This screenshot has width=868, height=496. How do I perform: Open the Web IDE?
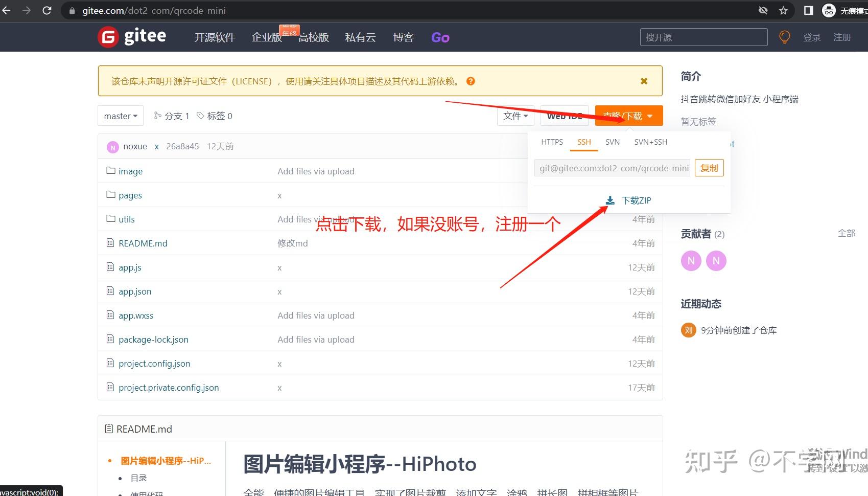(564, 116)
